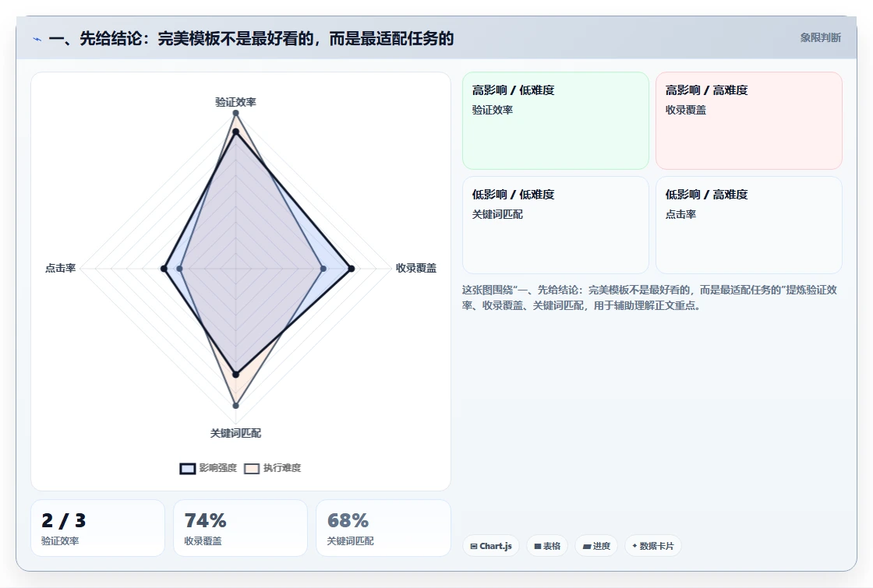This screenshot has height=588, width=873.
Task: Click the Chart.js tag icon
Action: pyautogui.click(x=474, y=546)
